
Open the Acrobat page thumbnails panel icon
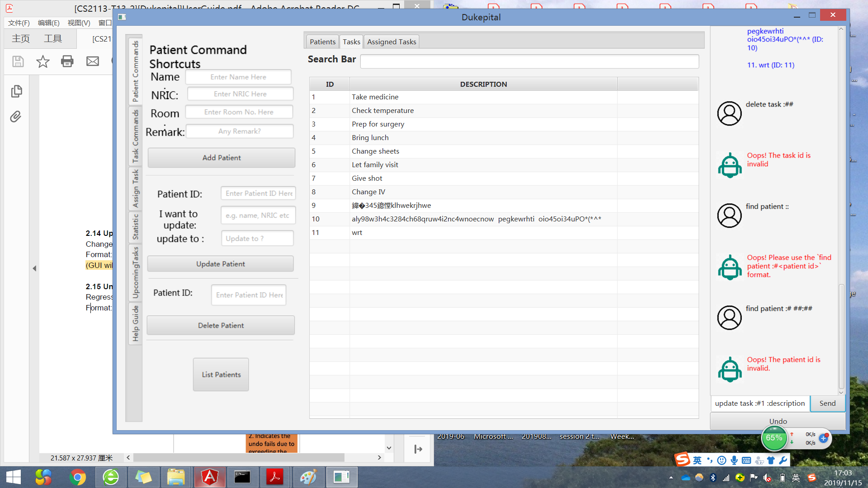click(x=16, y=91)
